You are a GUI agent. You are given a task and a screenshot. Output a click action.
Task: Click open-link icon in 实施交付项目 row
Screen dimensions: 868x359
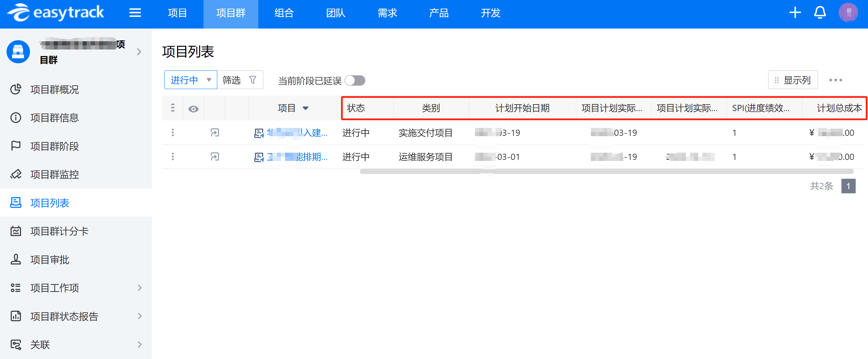pos(215,132)
